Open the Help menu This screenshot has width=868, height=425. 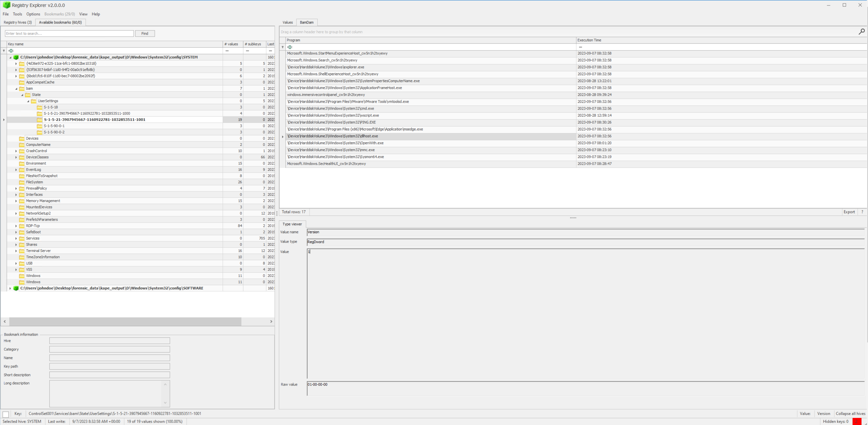coord(96,14)
